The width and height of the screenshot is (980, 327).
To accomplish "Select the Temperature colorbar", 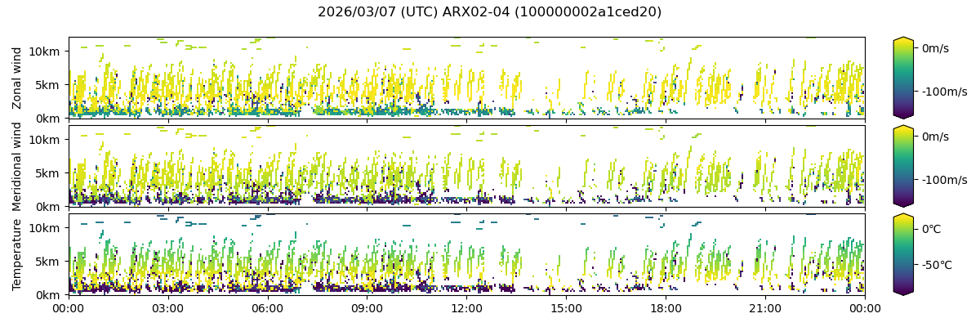I will pos(902,254).
